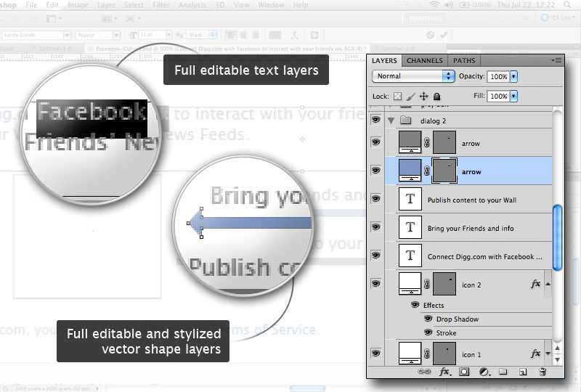Click the Opacity 100% value field
This screenshot has height=392, width=581.
499,76
